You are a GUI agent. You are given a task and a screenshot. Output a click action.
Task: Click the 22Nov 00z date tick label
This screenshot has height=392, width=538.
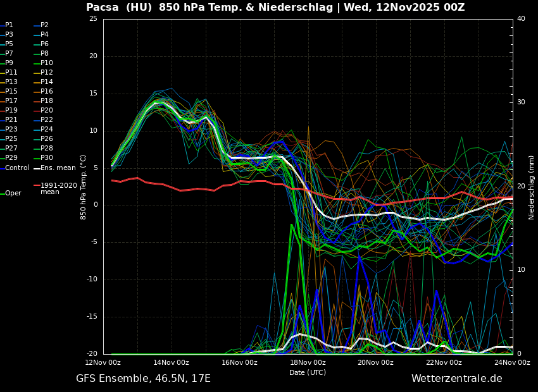[444, 363]
